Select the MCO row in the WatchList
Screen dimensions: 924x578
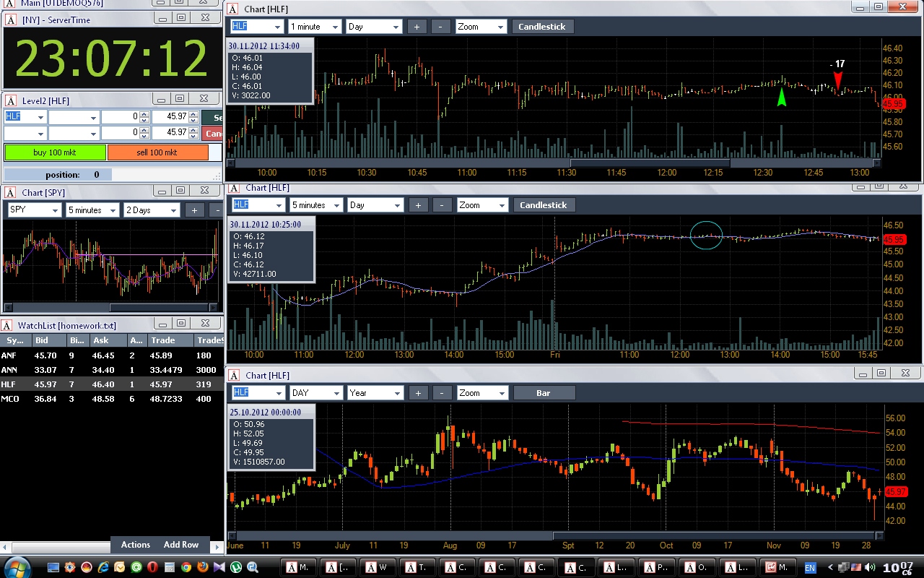tap(111, 399)
